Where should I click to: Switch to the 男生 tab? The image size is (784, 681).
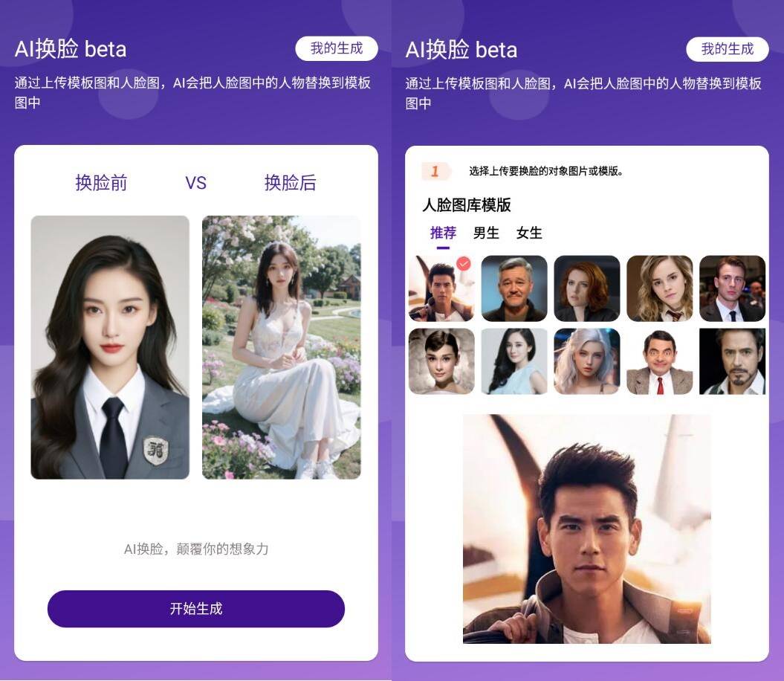[x=486, y=233]
